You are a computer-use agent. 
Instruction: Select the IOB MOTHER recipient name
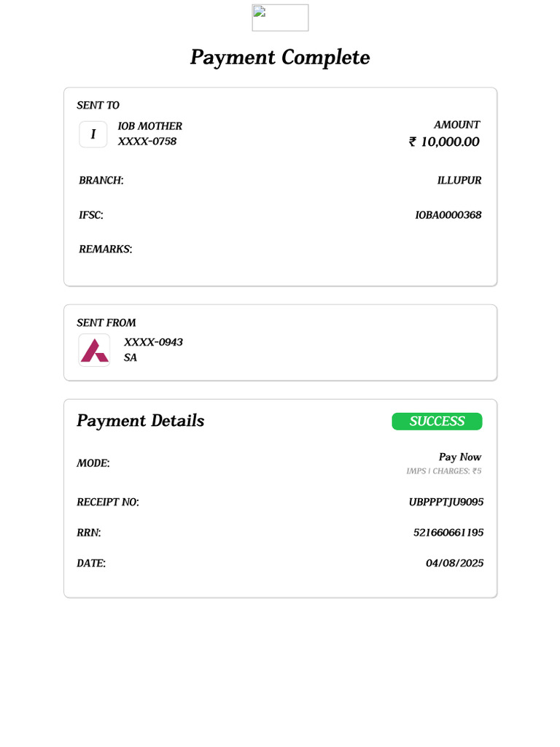click(x=150, y=126)
